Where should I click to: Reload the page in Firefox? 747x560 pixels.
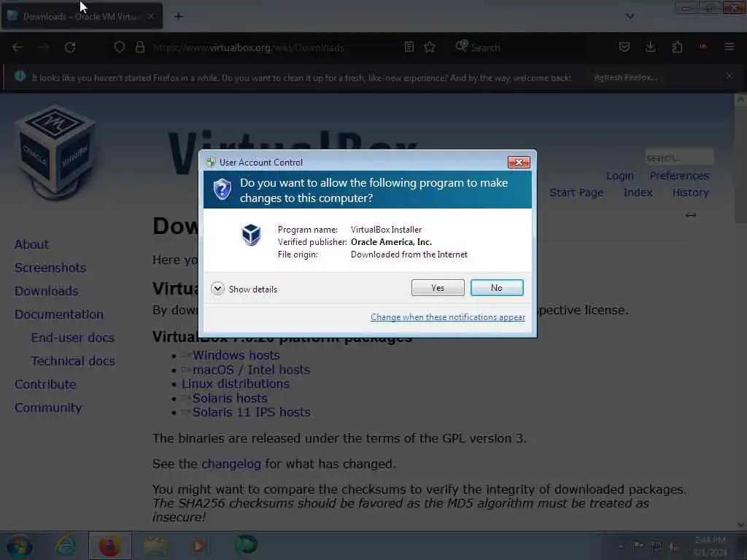(x=70, y=47)
